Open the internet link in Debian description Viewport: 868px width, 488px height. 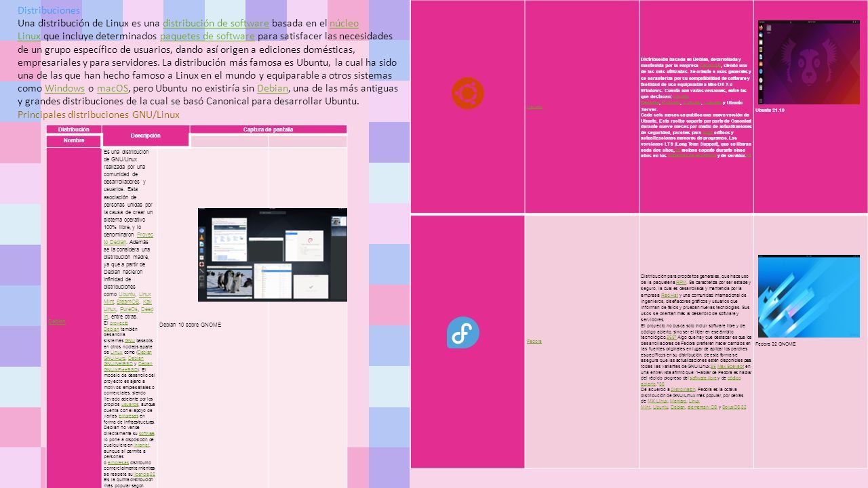click(142, 445)
